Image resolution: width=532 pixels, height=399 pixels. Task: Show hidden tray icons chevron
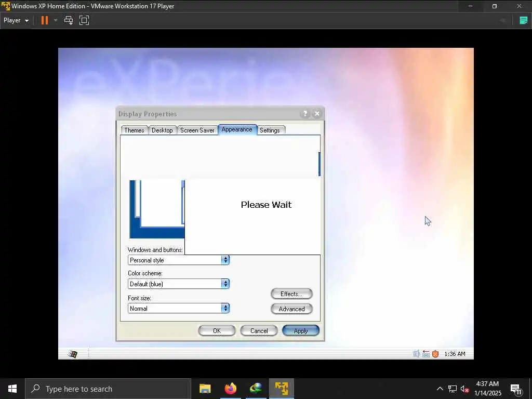coord(440,389)
